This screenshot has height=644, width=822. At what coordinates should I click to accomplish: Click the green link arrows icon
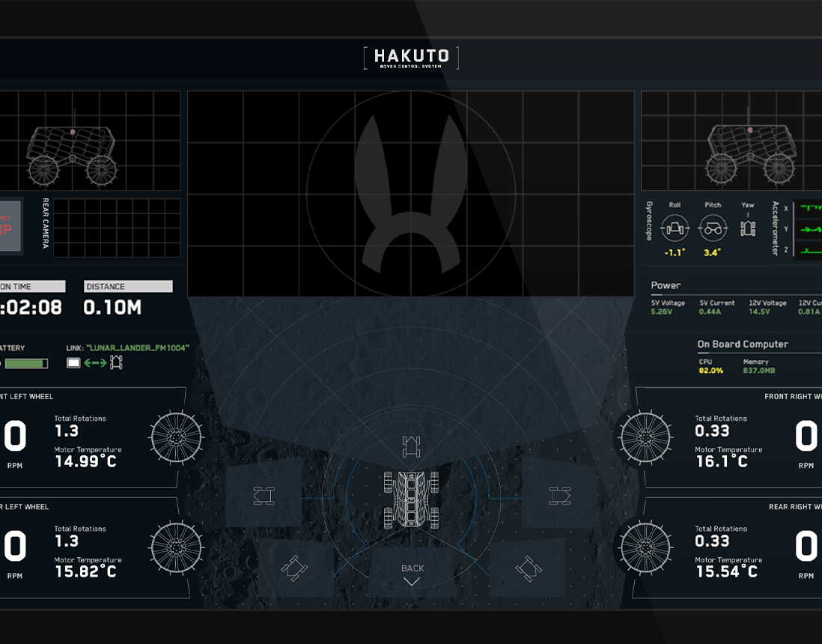[95, 363]
